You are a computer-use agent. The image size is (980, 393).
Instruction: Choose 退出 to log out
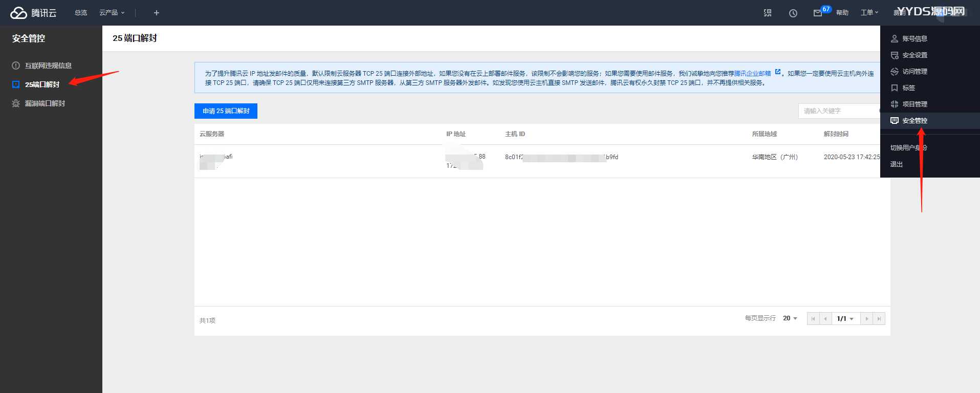897,164
